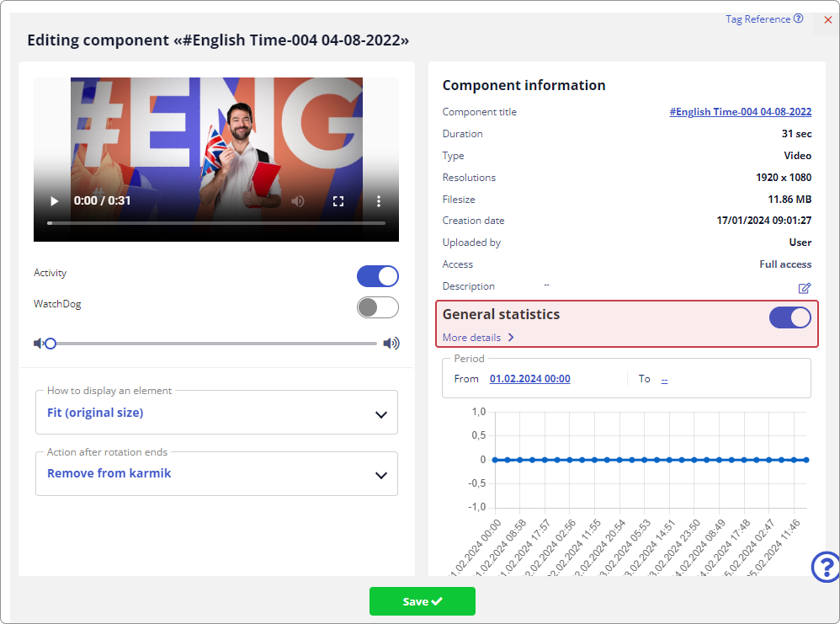This screenshot has width=840, height=624.
Task: Close the editing dialog with the X
Action: (827, 19)
